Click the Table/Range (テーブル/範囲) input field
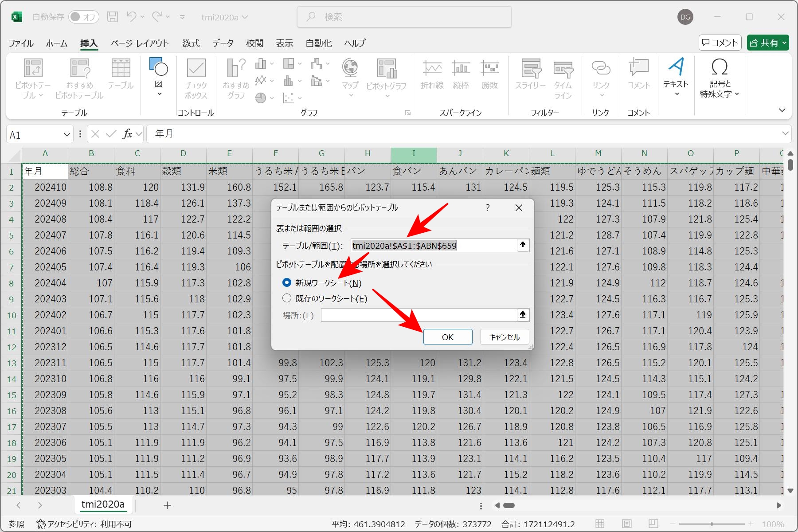This screenshot has height=532, width=798. pos(434,245)
